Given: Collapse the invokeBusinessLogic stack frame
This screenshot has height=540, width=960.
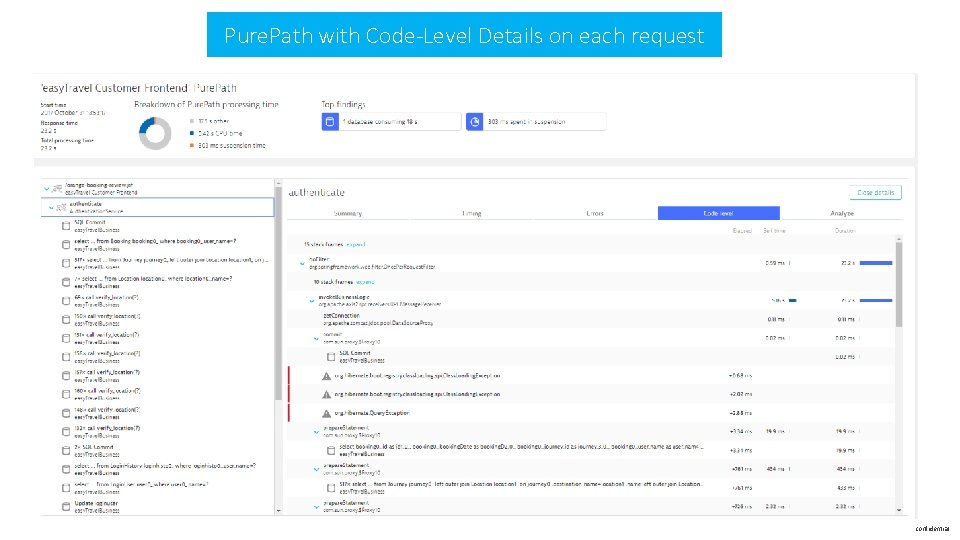Looking at the screenshot, I should click(311, 301).
